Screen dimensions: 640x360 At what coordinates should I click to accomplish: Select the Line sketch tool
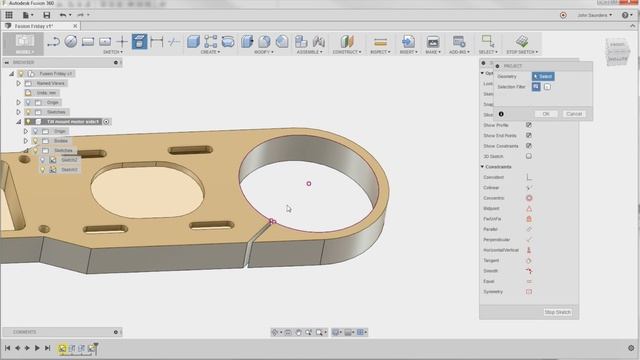click(x=53, y=42)
